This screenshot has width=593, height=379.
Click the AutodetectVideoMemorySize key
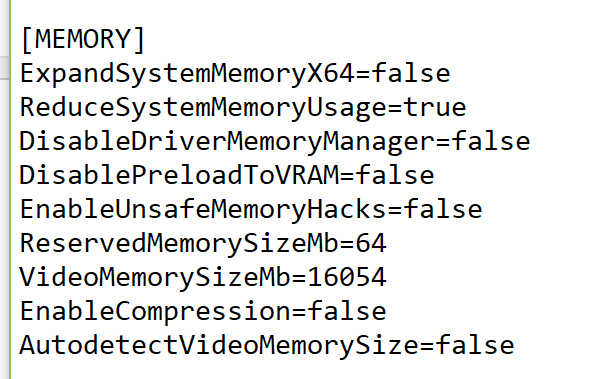tap(219, 346)
